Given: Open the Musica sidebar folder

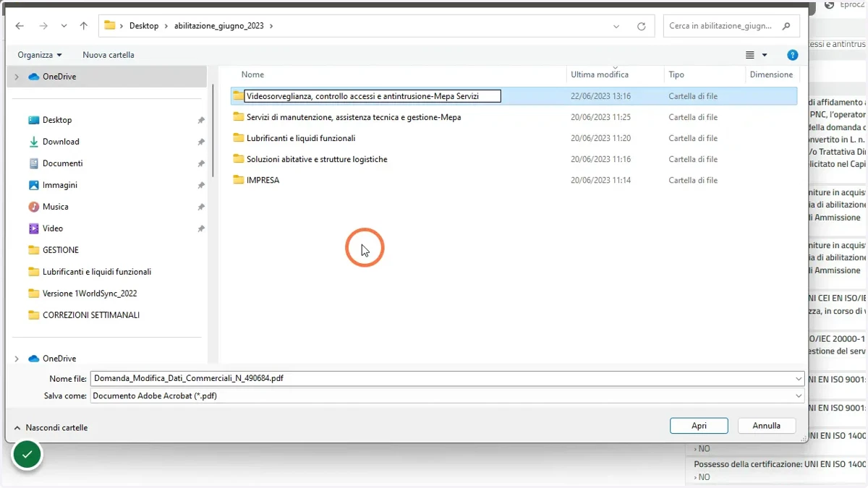Looking at the screenshot, I should pyautogui.click(x=55, y=207).
